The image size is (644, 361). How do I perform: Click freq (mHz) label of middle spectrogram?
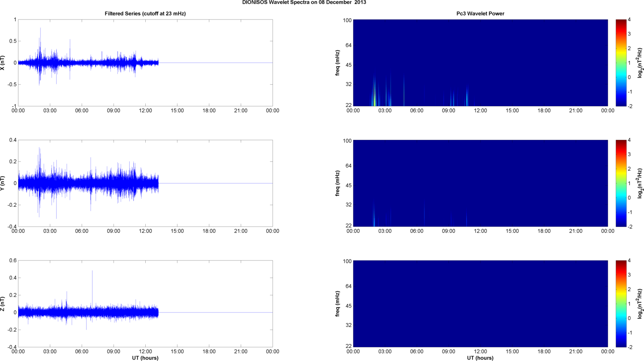click(x=338, y=183)
